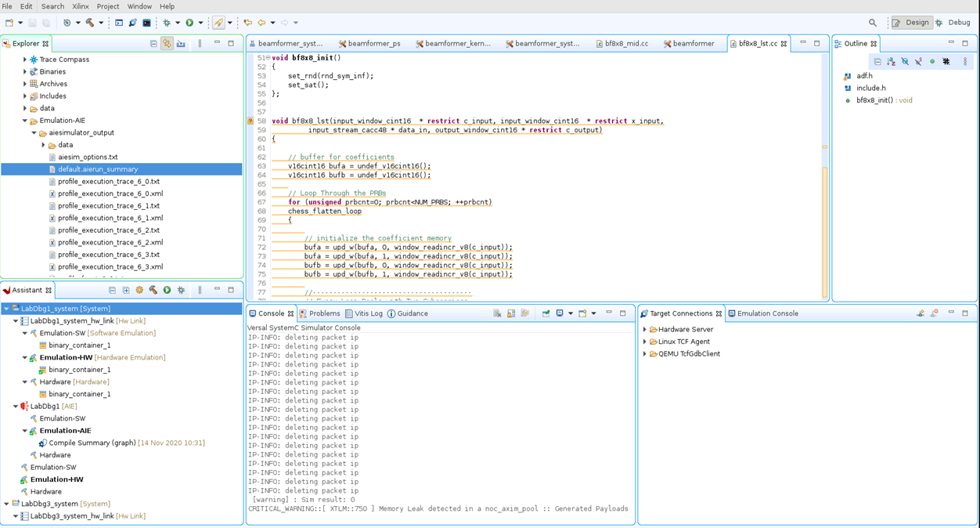980x528 pixels.
Task: Click the search magnifier icon at top right
Action: (x=873, y=23)
